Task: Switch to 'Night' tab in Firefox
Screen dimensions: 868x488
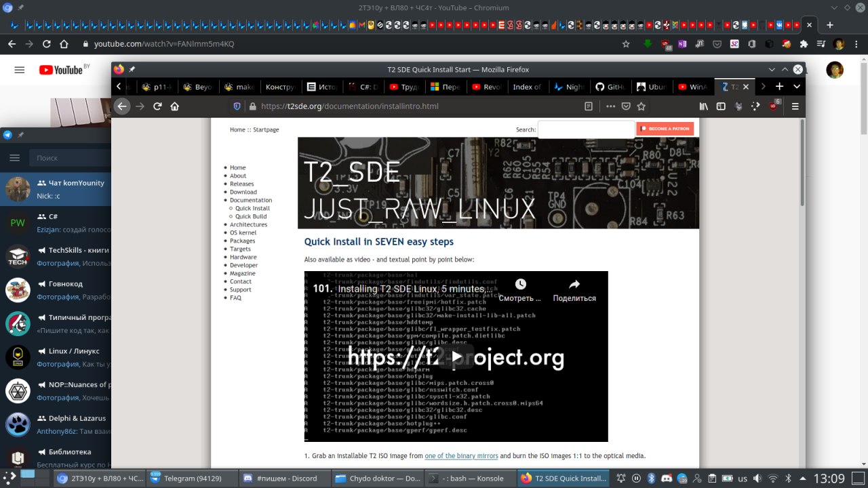Action: pyautogui.click(x=568, y=87)
